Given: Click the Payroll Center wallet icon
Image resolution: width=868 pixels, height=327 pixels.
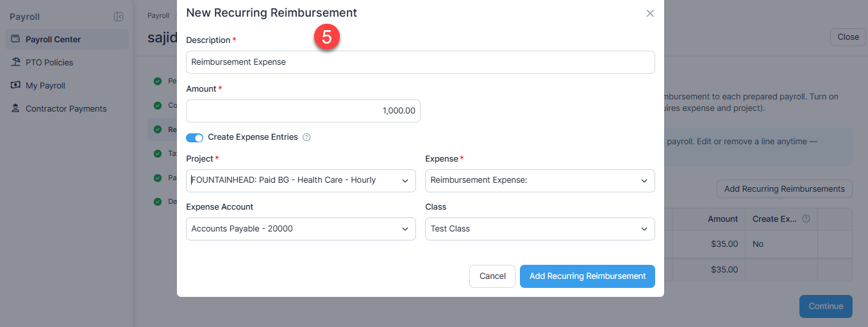Looking at the screenshot, I should point(15,39).
